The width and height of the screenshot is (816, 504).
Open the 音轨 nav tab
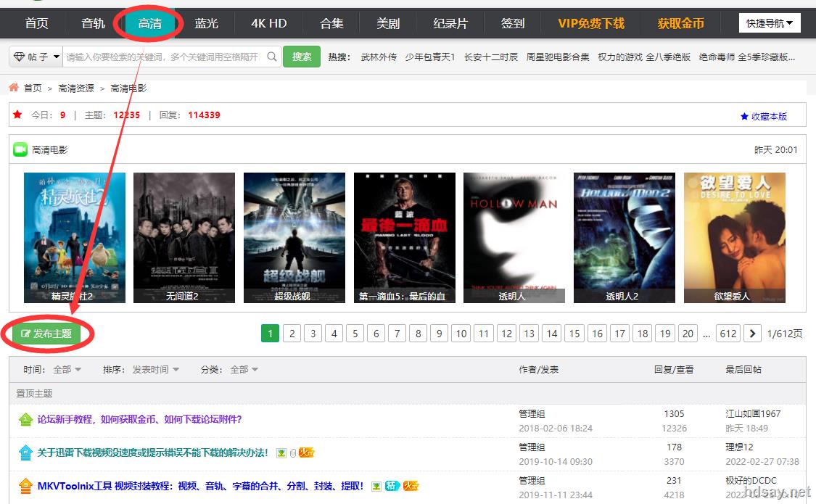tap(93, 23)
